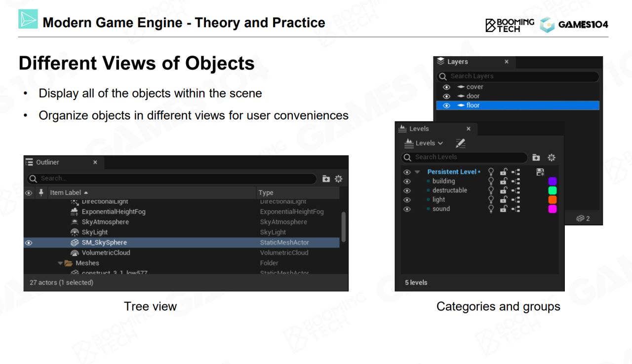Screen dimensions: 632x364
Task: Click the Levels panel settings gear
Action: (552, 157)
